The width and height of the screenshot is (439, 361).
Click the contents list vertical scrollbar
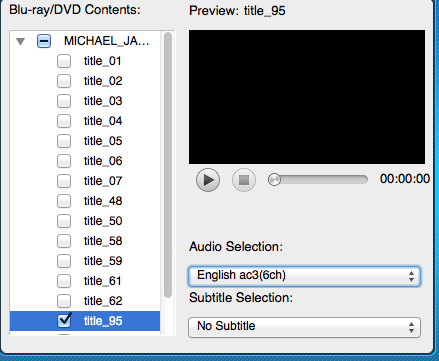168,165
